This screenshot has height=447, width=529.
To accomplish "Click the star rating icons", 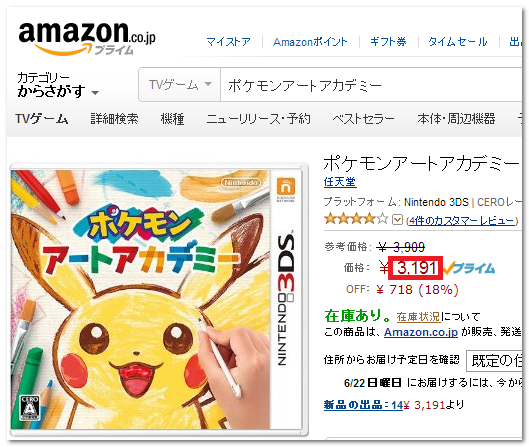I will pos(356,219).
